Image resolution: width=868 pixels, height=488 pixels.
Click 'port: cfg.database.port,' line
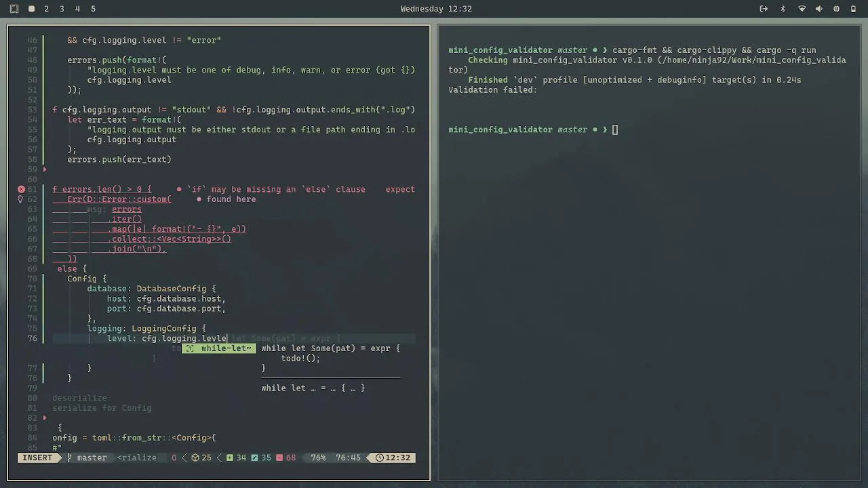pos(166,308)
